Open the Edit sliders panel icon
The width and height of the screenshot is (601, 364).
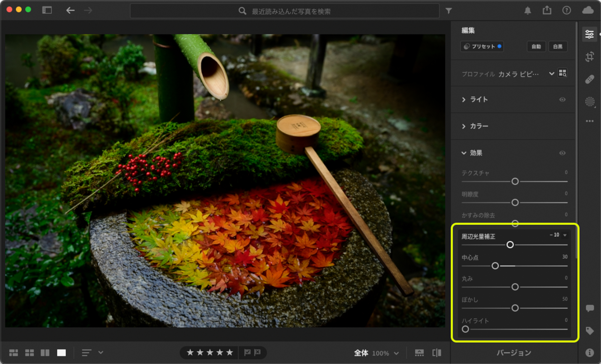[590, 34]
